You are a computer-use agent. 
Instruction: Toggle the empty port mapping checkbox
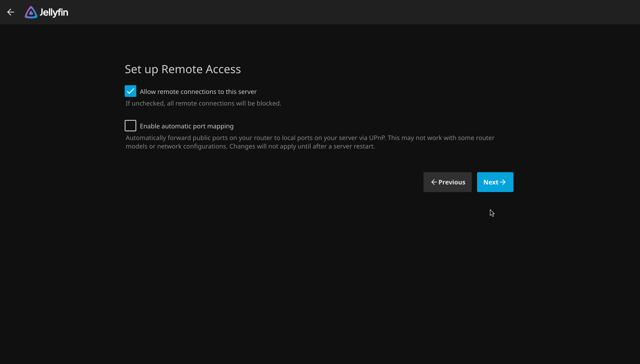[130, 125]
